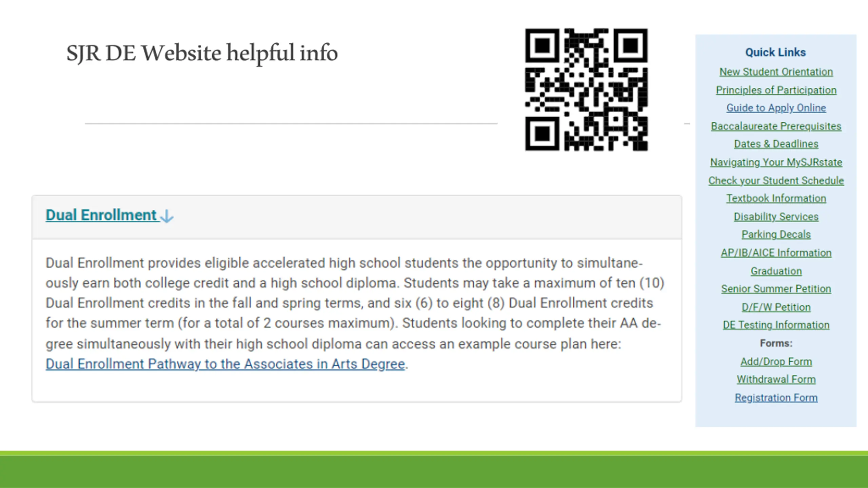Expand the Dual Enrollment heading
This screenshot has width=868, height=488.
tap(101, 215)
